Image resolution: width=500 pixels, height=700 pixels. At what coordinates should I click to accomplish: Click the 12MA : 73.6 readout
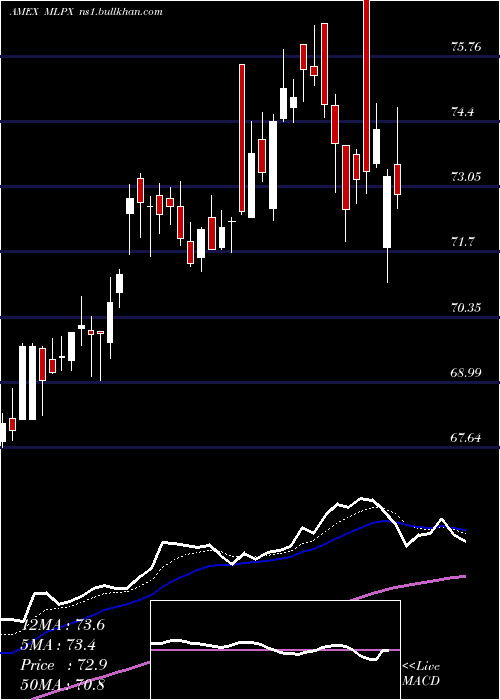[62, 625]
